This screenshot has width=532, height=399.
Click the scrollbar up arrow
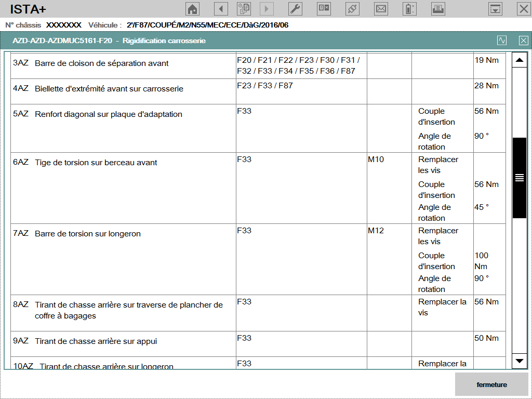[x=519, y=60]
